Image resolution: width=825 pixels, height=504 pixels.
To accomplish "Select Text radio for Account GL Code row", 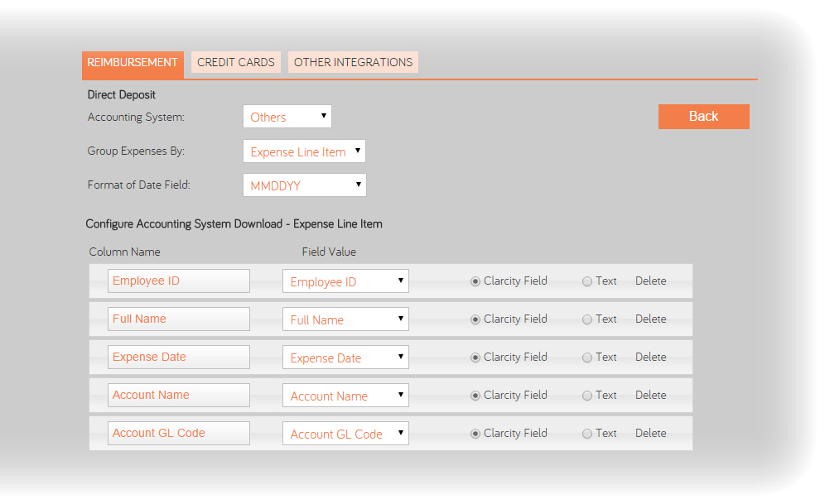I will [x=587, y=434].
